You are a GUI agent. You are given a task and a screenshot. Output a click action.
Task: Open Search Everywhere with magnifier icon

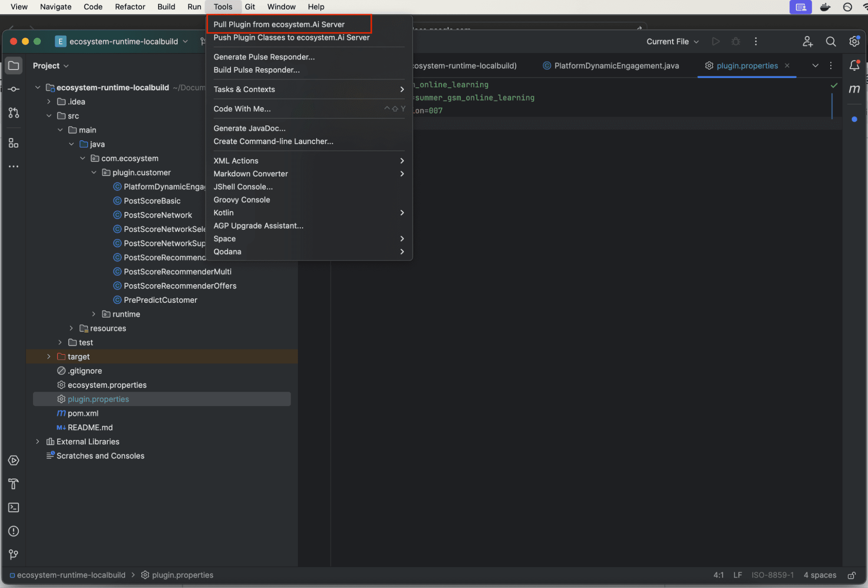[831, 41]
